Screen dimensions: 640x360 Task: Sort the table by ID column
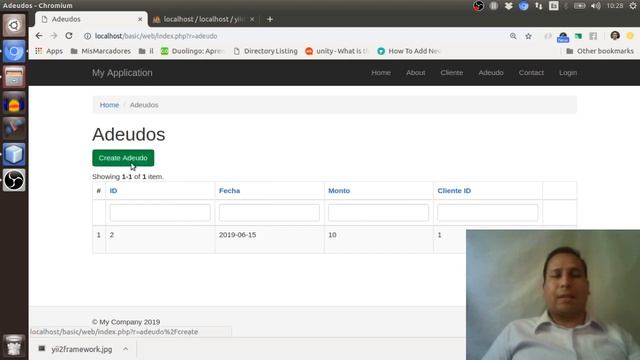pos(113,191)
